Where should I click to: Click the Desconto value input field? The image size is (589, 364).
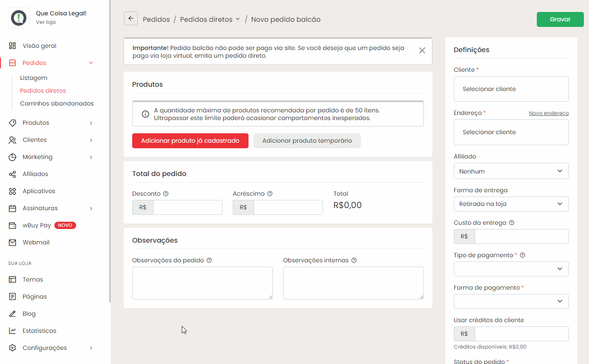[187, 207]
